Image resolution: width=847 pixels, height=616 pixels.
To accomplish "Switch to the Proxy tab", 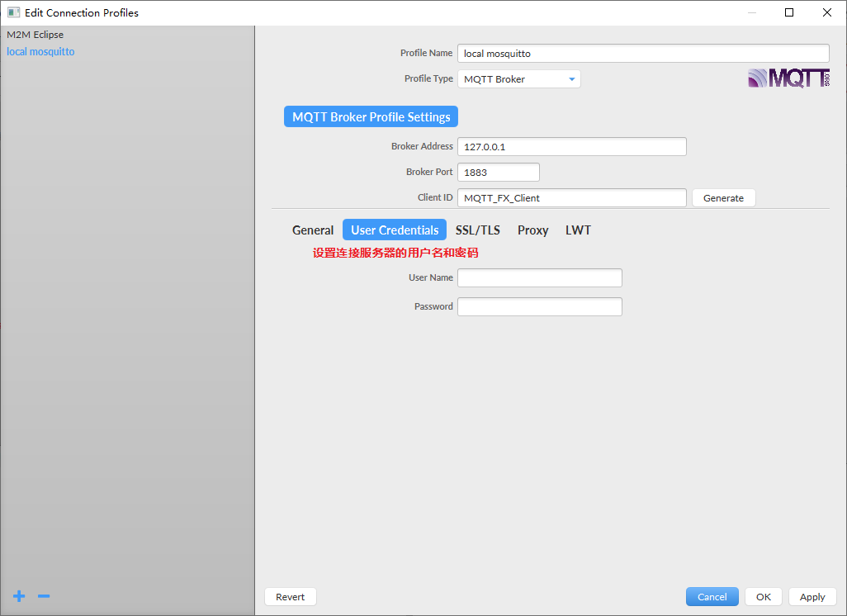I will [532, 230].
